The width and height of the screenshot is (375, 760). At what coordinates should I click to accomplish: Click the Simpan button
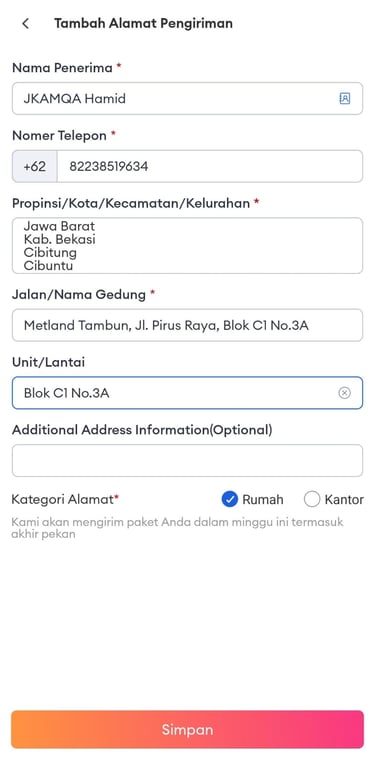point(187,730)
